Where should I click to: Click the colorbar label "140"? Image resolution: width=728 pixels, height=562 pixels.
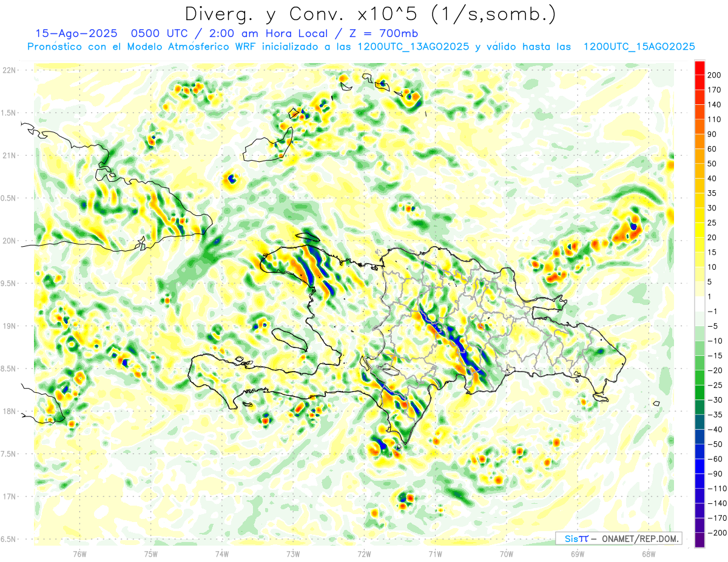[x=714, y=104]
